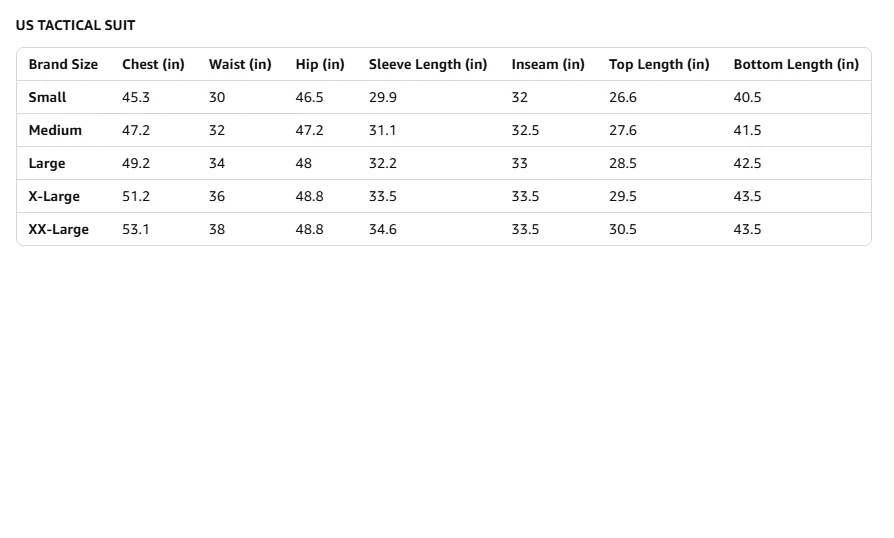894x538 pixels.
Task: Select the Hip (in) column header
Action: (x=320, y=64)
